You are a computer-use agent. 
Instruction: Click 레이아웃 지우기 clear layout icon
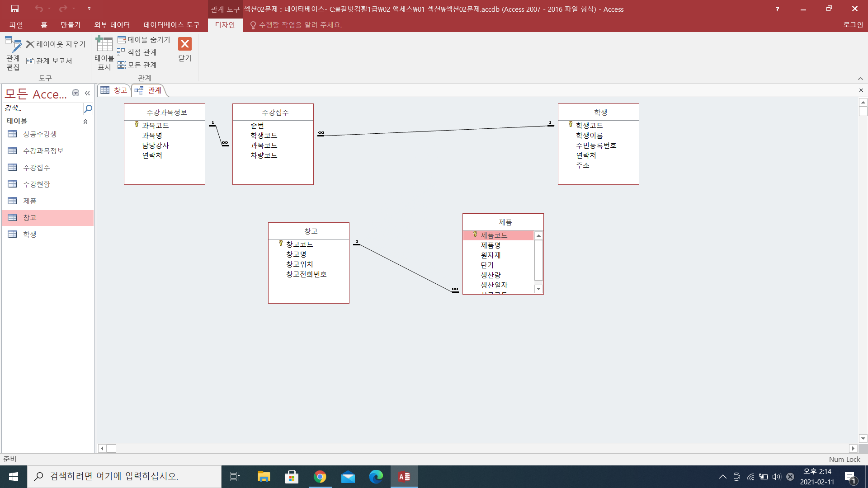(x=56, y=44)
